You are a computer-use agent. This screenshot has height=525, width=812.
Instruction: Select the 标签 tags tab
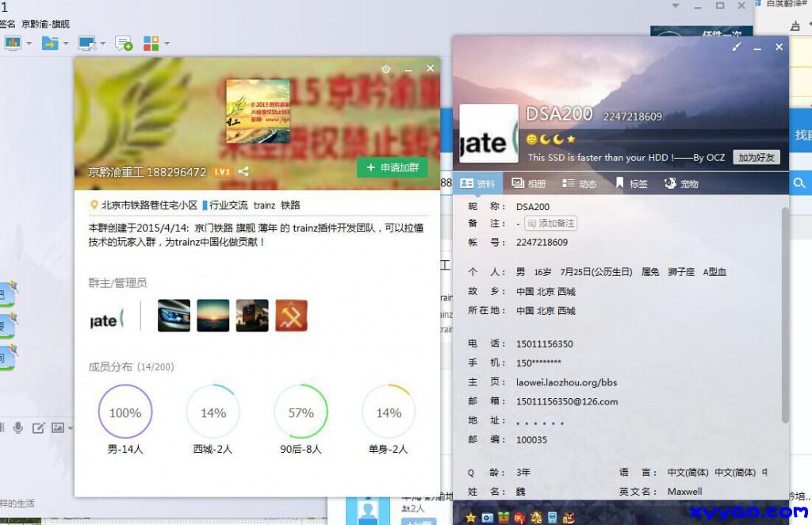pyautogui.click(x=631, y=183)
